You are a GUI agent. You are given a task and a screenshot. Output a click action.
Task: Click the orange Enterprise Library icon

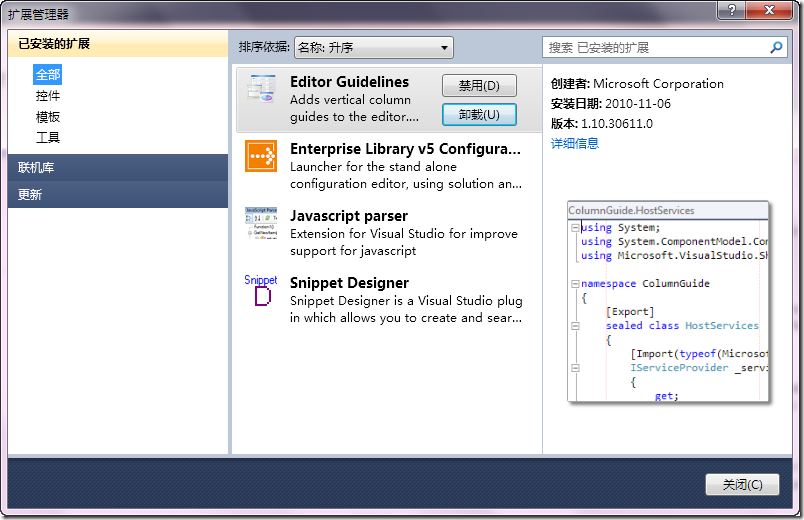click(x=261, y=156)
